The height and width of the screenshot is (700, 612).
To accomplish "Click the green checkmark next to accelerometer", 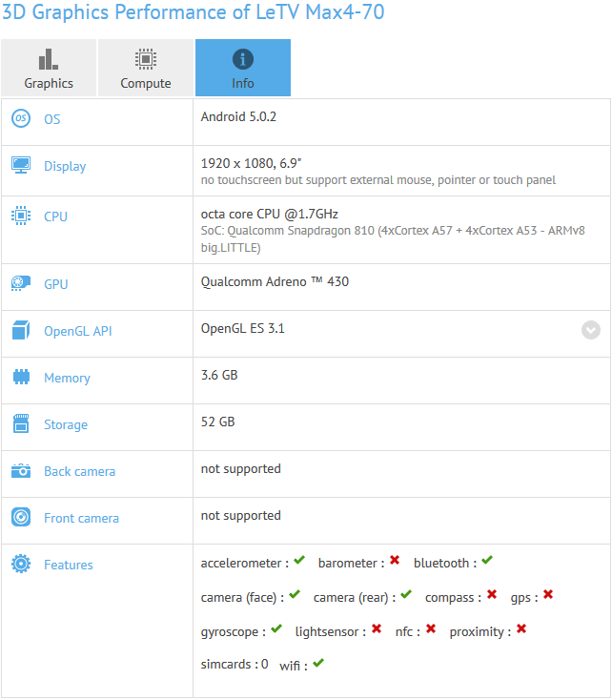I will 299,561.
